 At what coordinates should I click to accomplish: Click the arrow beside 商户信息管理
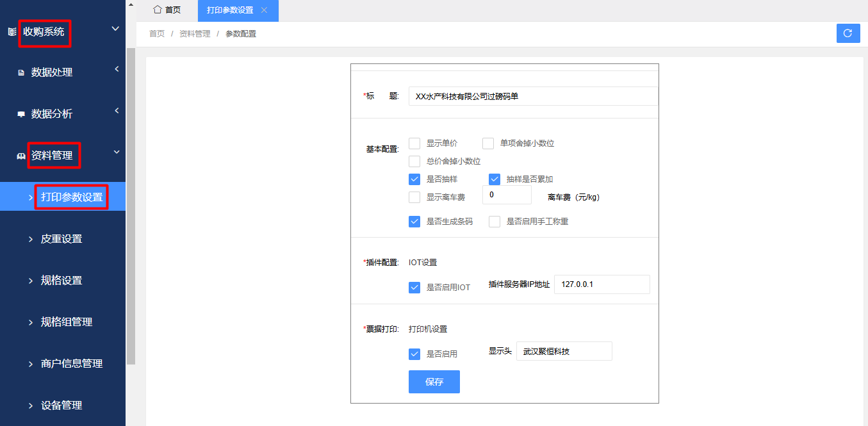pyautogui.click(x=30, y=364)
